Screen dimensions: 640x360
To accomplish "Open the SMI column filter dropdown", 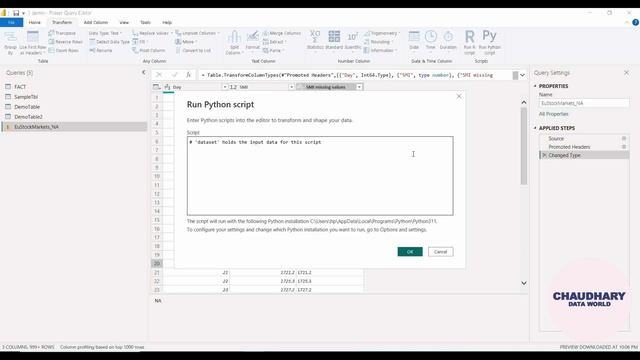I will (291, 87).
